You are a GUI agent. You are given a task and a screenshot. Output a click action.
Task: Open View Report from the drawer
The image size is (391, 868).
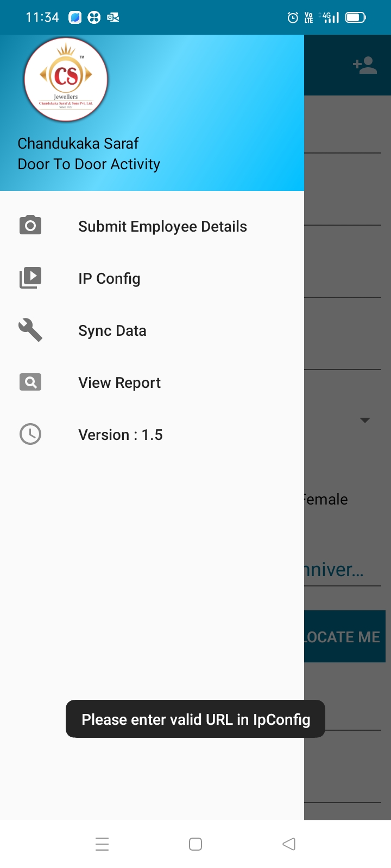[x=152, y=382]
